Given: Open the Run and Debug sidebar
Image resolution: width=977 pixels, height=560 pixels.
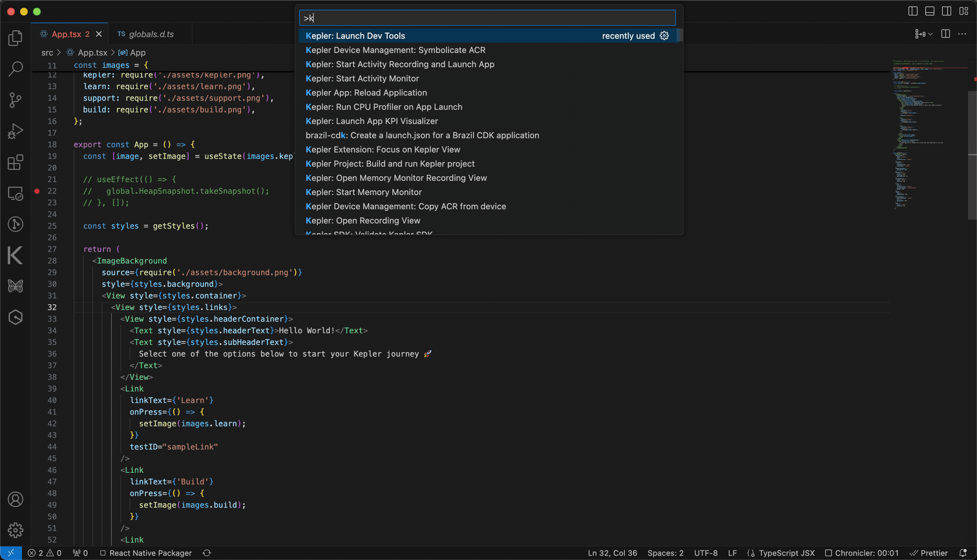Looking at the screenshot, I should (x=15, y=131).
